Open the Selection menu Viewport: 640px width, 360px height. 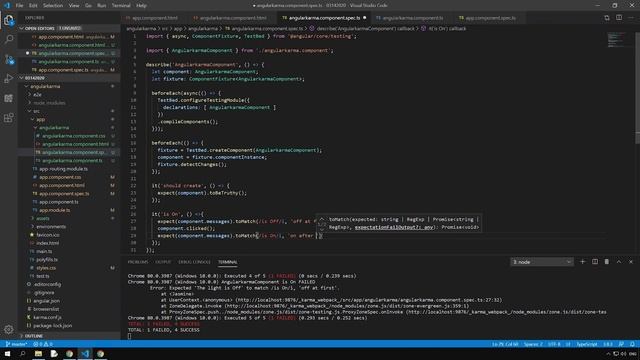53,6
